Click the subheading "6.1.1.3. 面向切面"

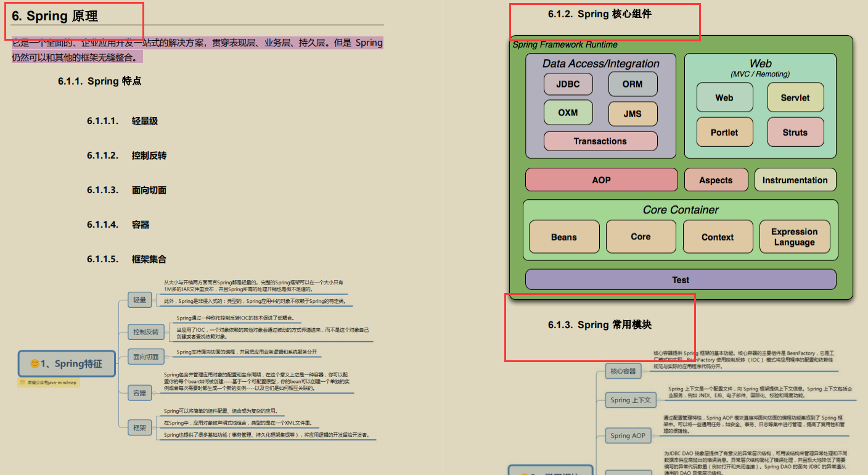pyautogui.click(x=126, y=190)
